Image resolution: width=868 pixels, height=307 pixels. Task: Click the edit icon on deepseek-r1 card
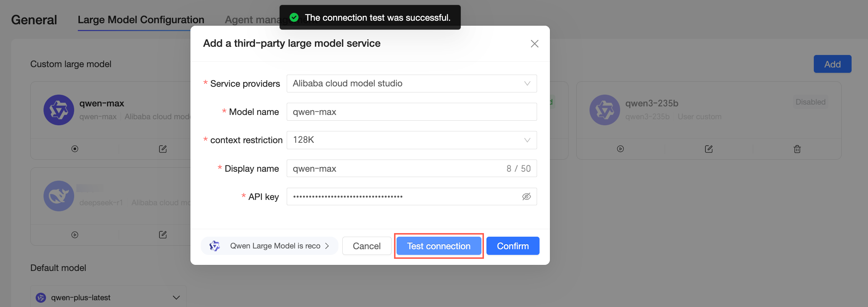[x=163, y=235]
